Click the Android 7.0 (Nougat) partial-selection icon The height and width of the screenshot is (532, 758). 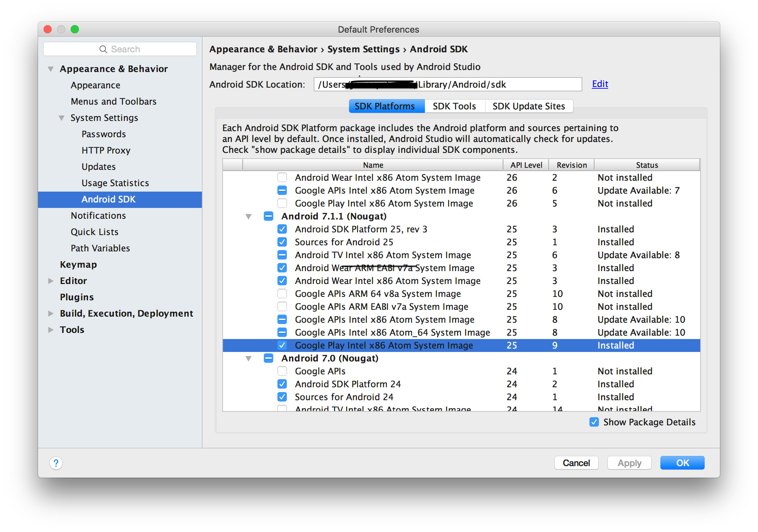click(269, 358)
